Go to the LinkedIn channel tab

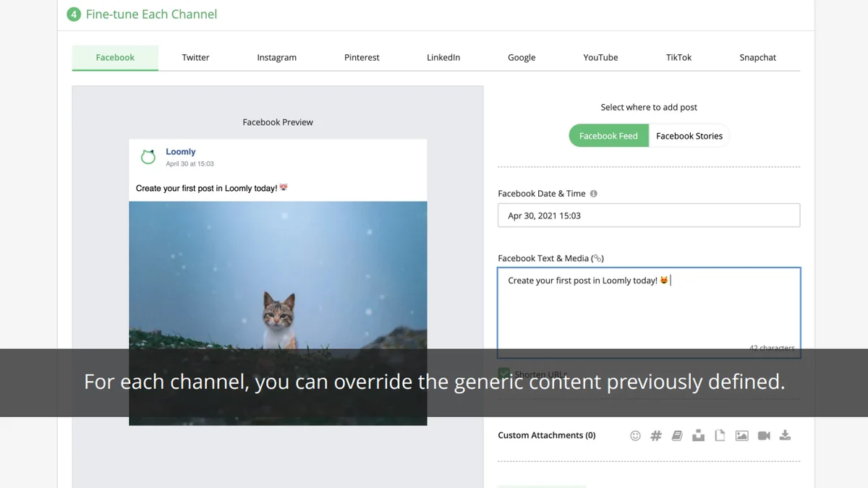(443, 57)
